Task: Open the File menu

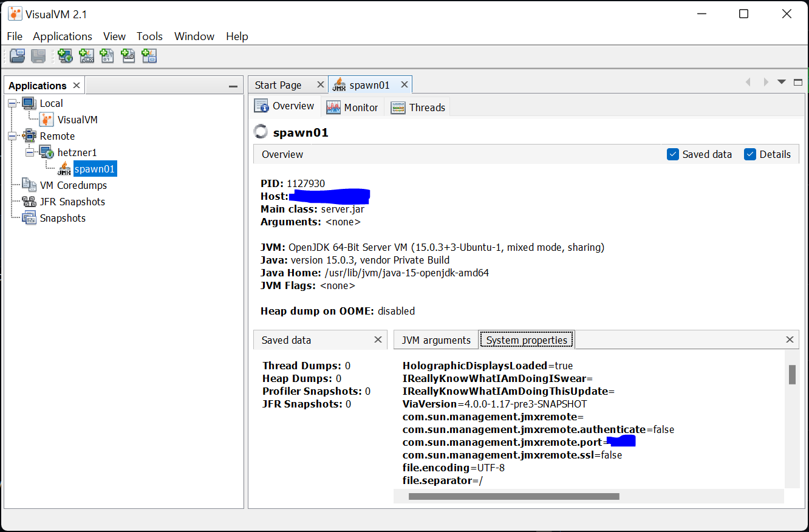Action: coord(15,36)
